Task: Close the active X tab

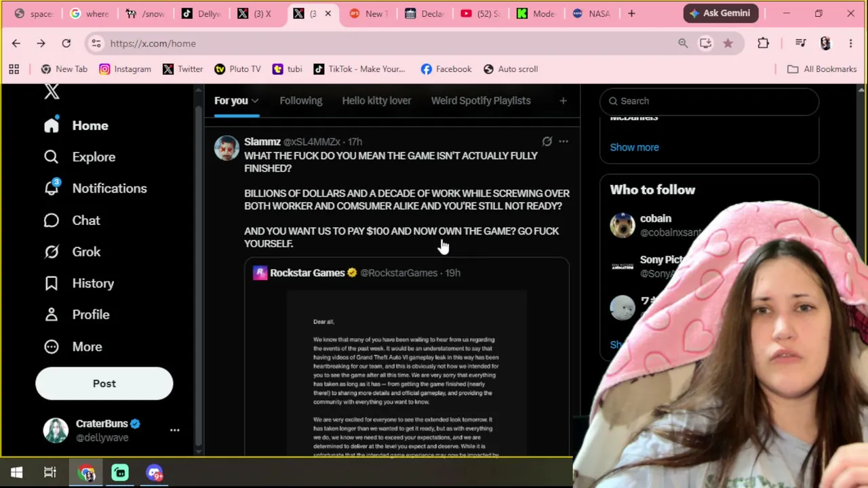Action: (x=328, y=14)
